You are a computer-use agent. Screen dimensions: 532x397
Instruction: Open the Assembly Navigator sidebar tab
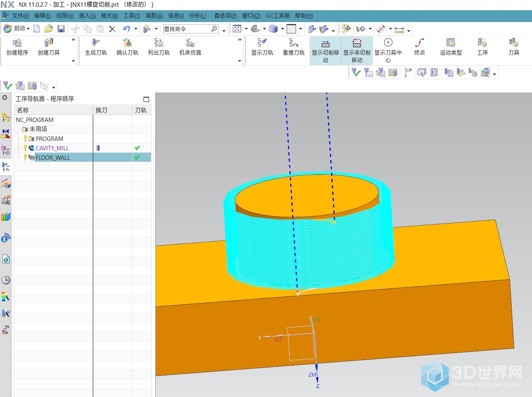6,117
